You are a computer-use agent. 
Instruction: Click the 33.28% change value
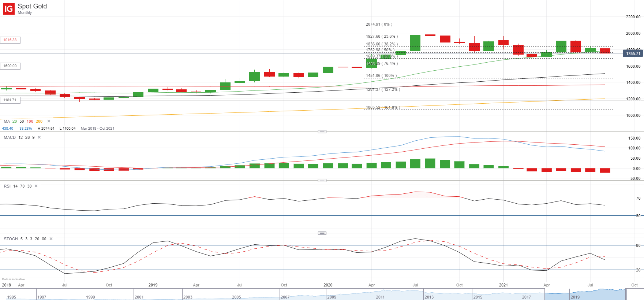26,129
